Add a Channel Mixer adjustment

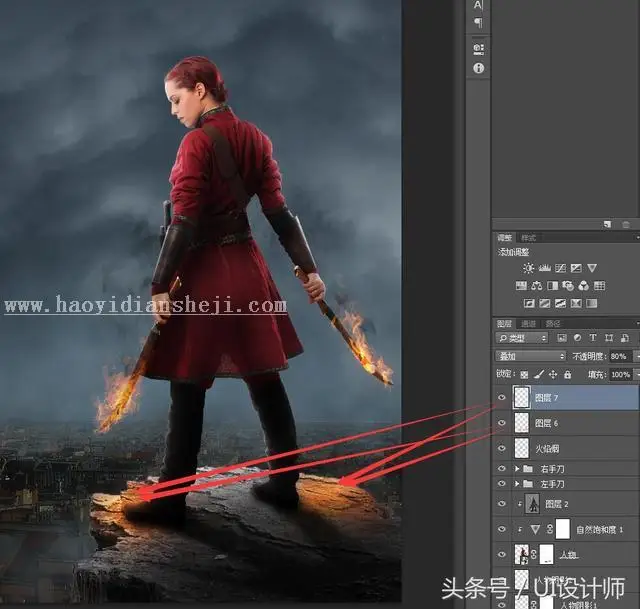pyautogui.click(x=584, y=286)
